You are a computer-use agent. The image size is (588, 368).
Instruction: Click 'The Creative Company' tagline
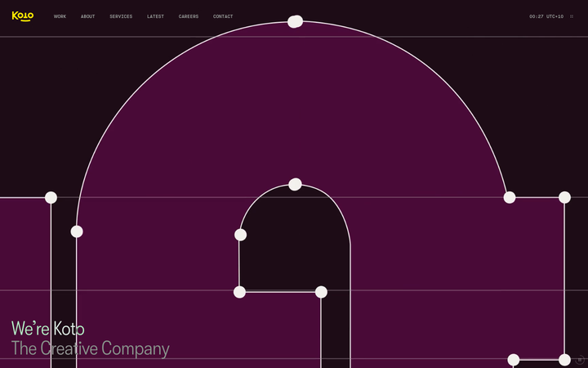pos(91,348)
